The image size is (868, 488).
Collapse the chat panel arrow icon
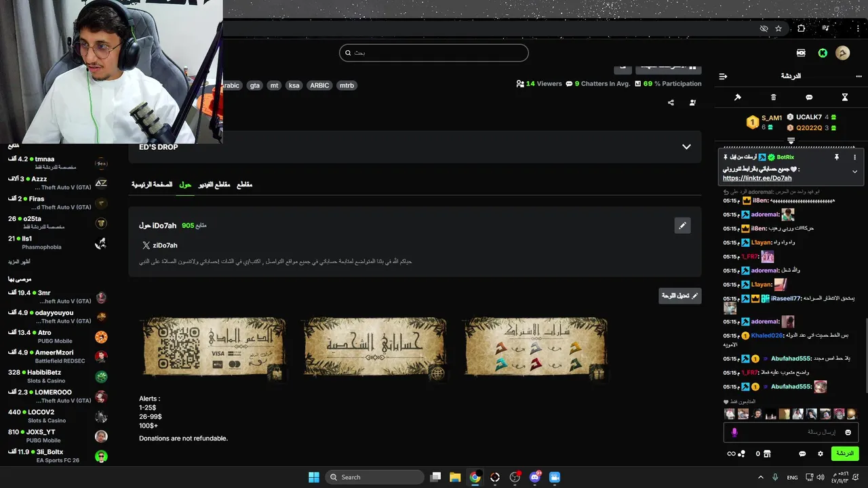coord(723,77)
